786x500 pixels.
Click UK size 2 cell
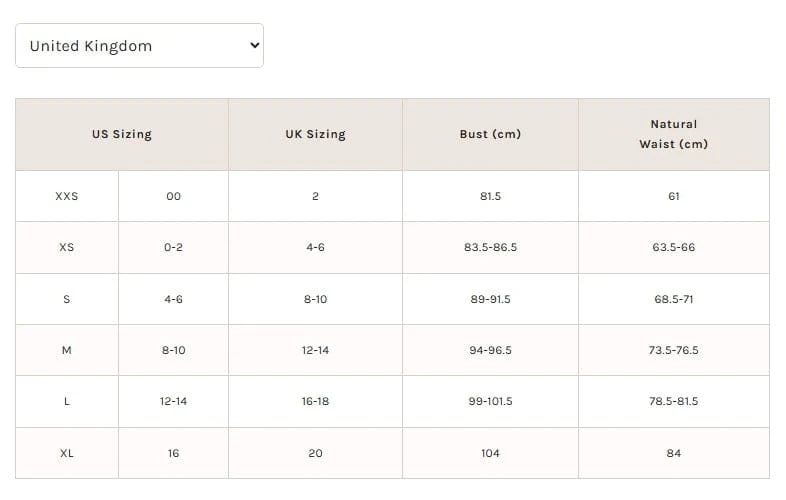click(x=315, y=196)
